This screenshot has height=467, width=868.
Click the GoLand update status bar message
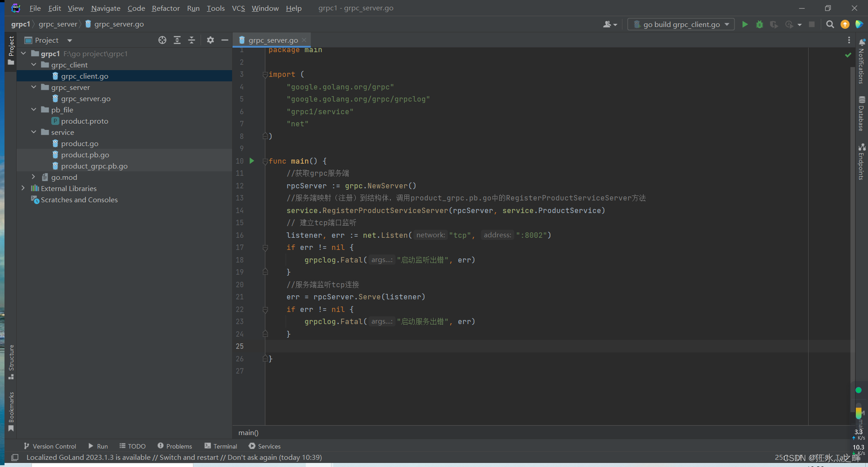pos(174,457)
